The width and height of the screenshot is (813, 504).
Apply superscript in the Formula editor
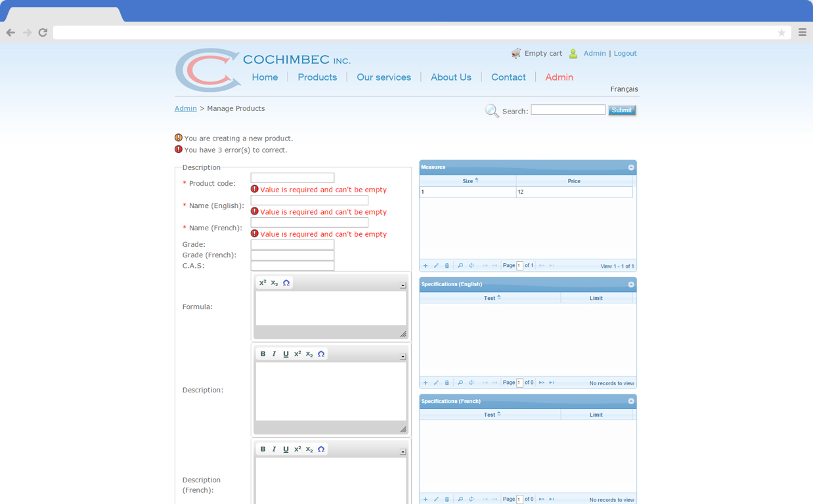coord(263,282)
